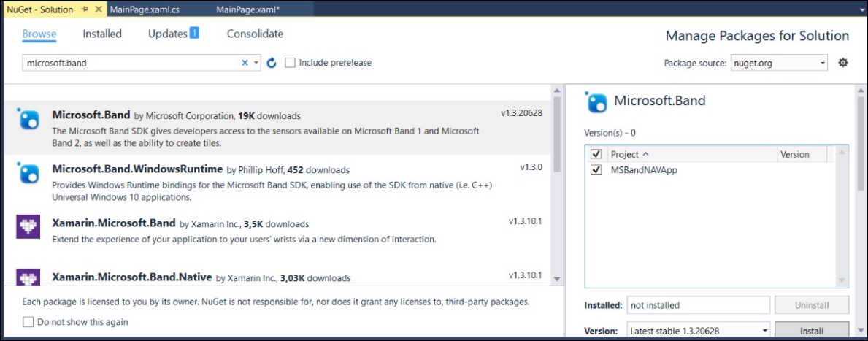Select the Xamarin.Microsoft.Band package title
This screenshot has width=868, height=341.
click(x=113, y=223)
